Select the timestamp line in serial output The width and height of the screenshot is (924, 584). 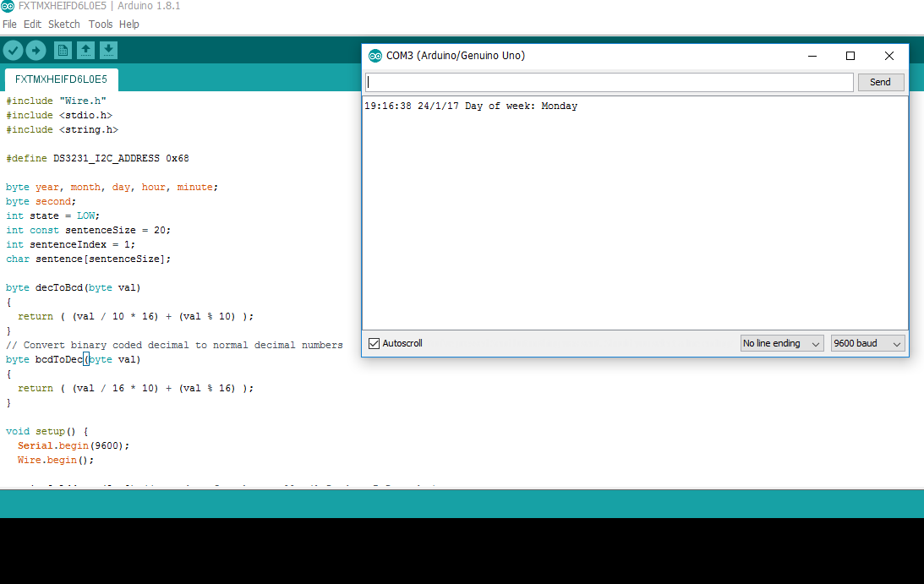point(471,106)
